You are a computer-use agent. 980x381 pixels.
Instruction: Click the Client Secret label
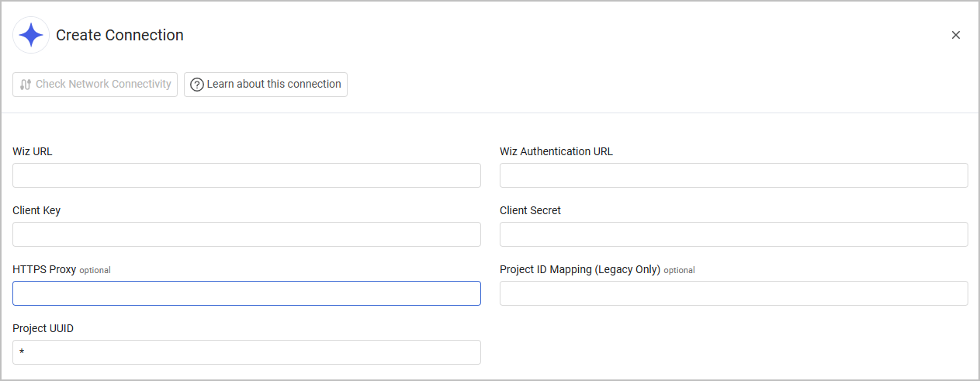click(530, 210)
